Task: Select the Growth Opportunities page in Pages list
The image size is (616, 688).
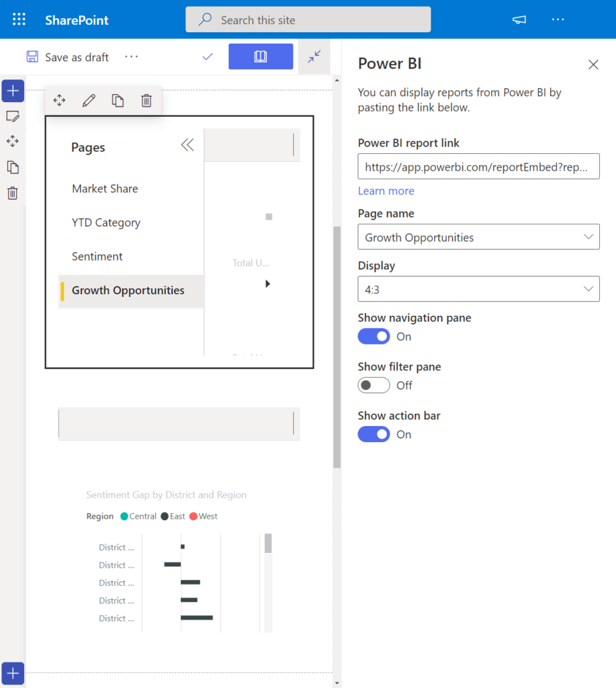Action: click(131, 290)
